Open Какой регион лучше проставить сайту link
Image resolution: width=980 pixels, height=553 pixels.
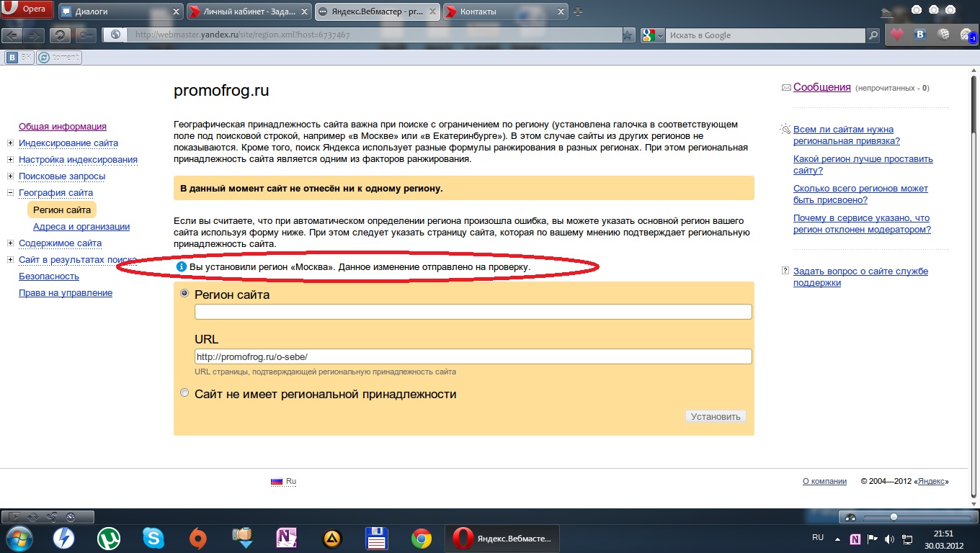coord(863,165)
